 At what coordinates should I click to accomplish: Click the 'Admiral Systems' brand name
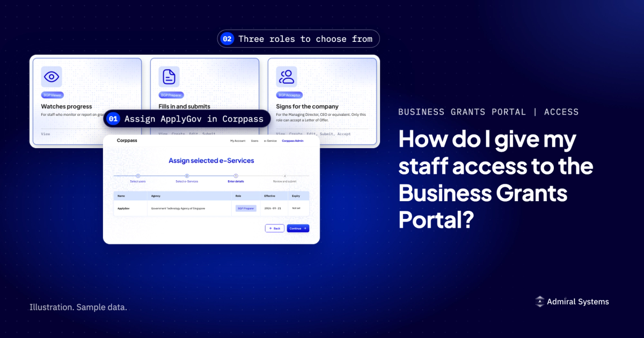[578, 302]
